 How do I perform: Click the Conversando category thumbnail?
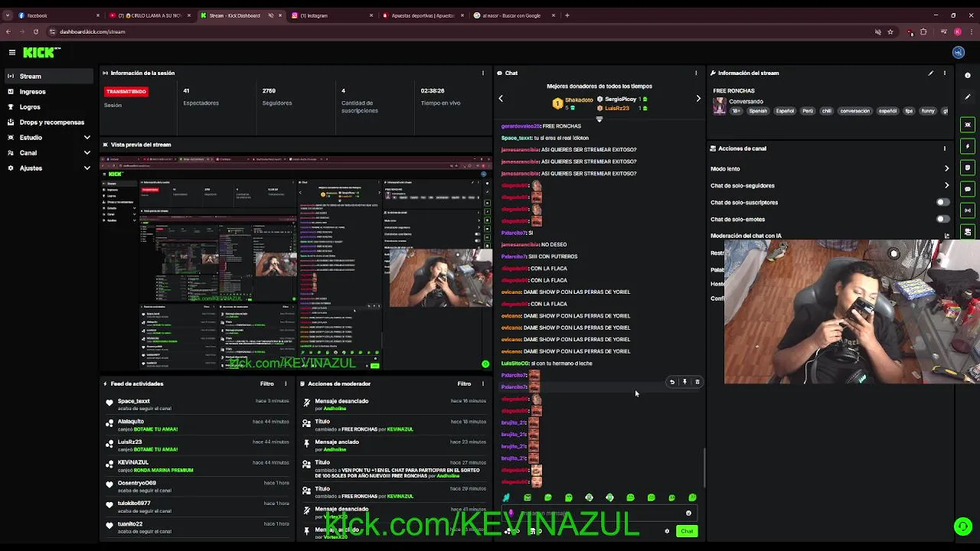coord(720,106)
